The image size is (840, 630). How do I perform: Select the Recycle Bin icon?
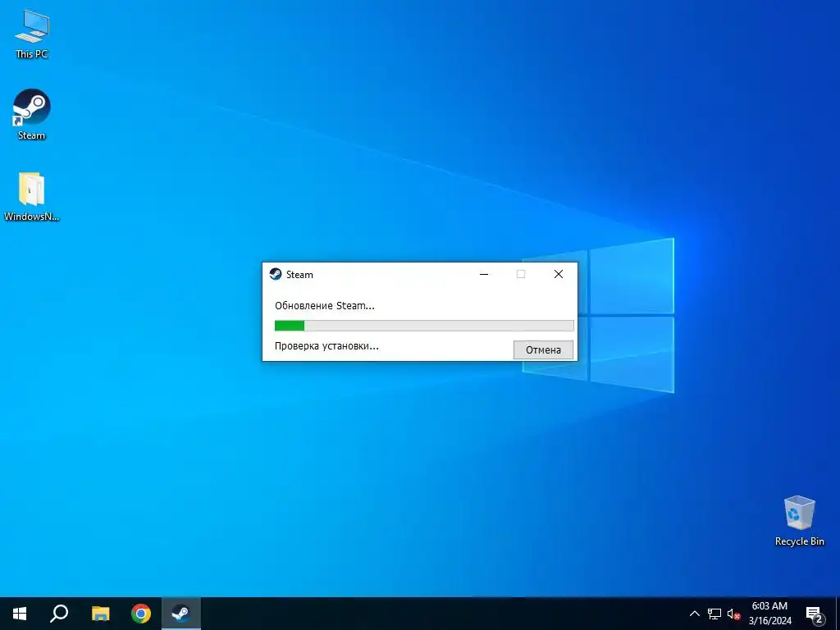point(799,521)
